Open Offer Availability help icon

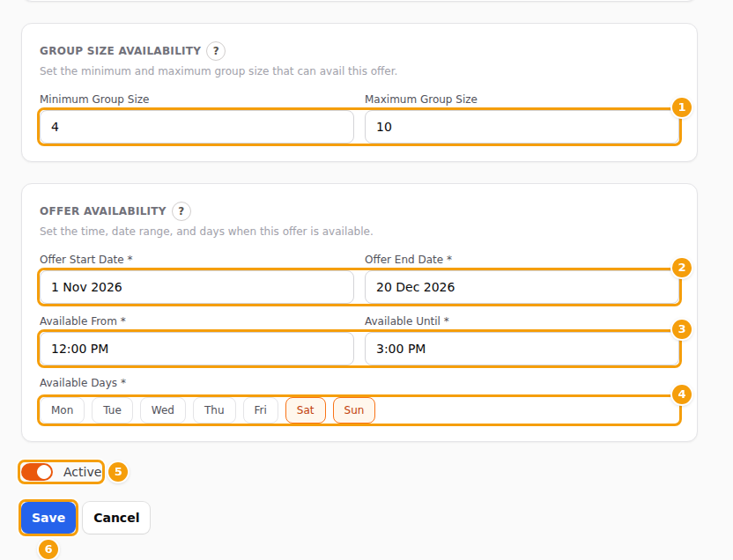[181, 211]
